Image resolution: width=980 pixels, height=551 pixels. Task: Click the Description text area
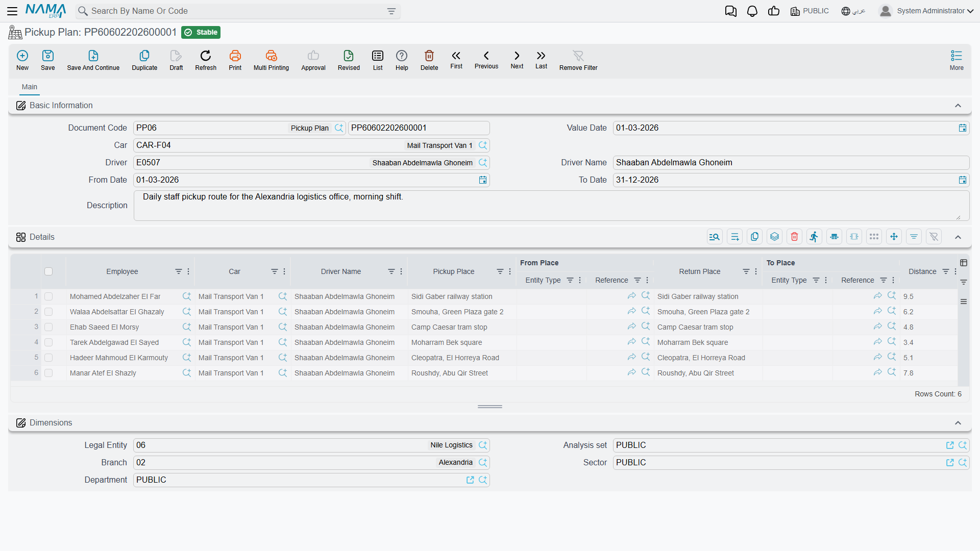pos(551,206)
